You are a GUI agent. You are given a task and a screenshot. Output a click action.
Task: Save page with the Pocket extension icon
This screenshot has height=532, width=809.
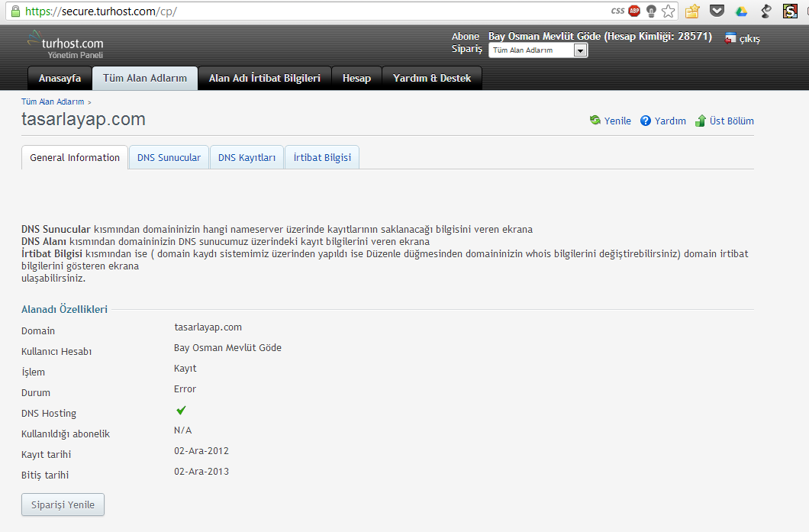(x=717, y=11)
